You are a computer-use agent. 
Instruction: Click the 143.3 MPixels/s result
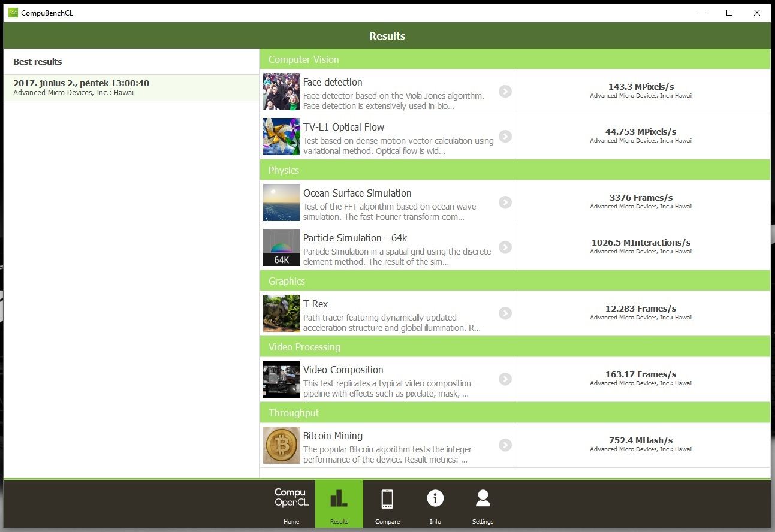(x=641, y=87)
